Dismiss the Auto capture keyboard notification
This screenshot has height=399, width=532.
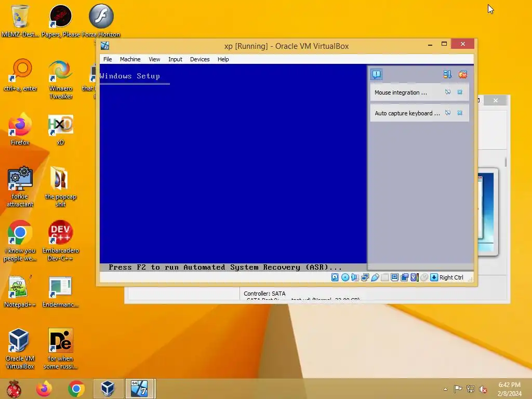click(x=460, y=113)
